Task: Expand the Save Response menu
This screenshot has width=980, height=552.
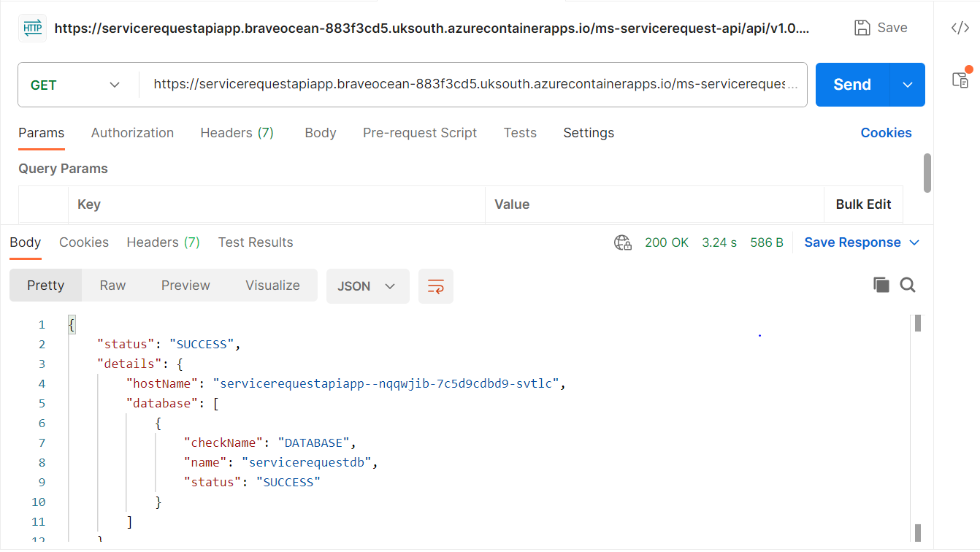Action: (x=862, y=242)
